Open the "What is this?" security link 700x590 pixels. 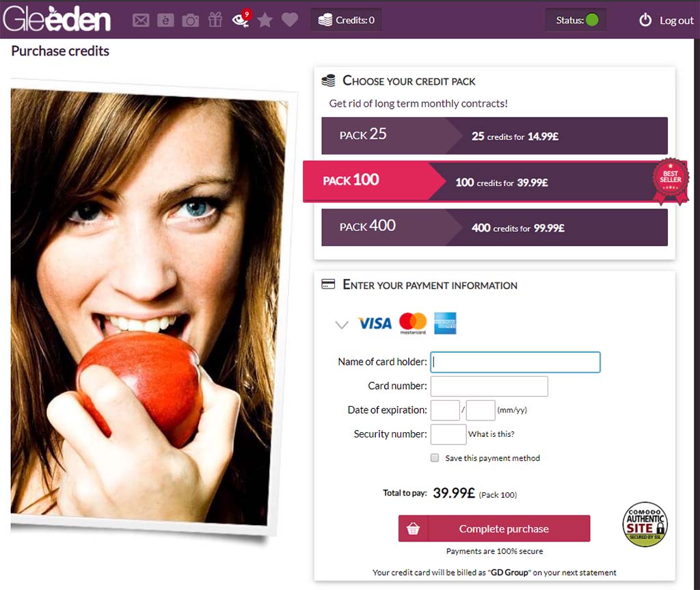point(491,434)
